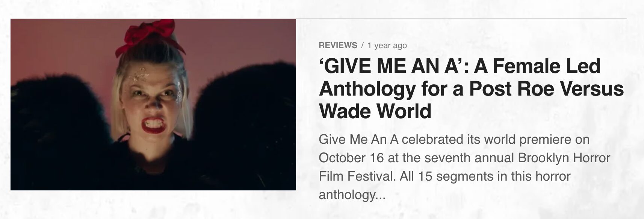Click the 'Anthology for a Post Roe Versus' headline line
Viewport: 644px width, 219px height.
tap(471, 89)
